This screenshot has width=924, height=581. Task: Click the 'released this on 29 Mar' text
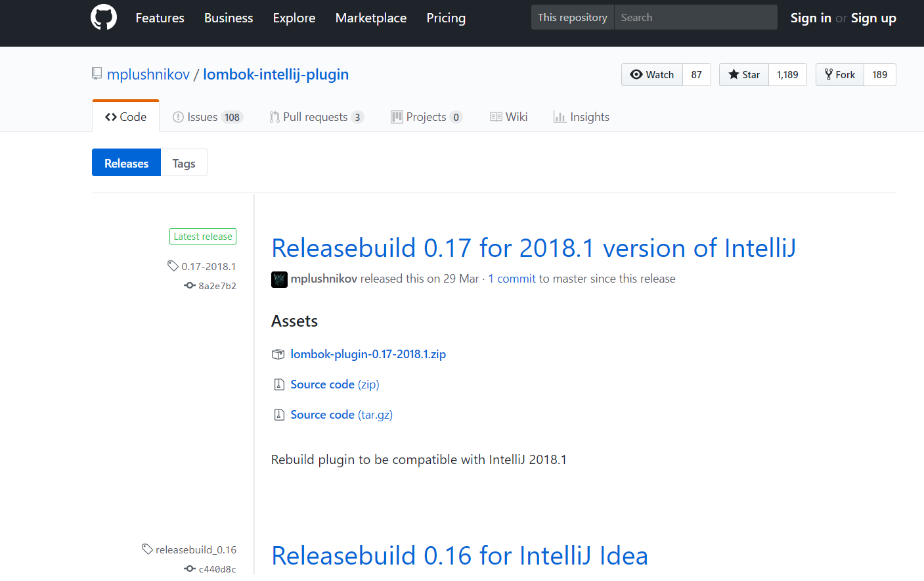(x=420, y=279)
